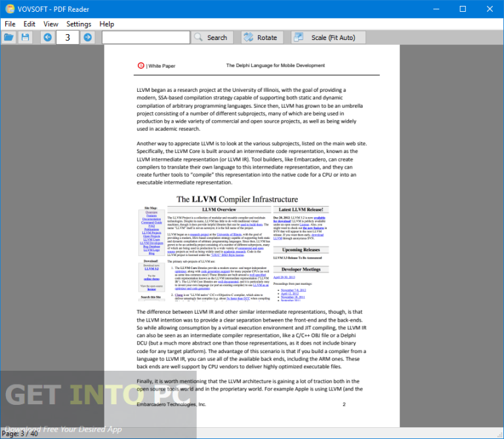Click the Search button
The image size is (504, 439).
point(211,37)
